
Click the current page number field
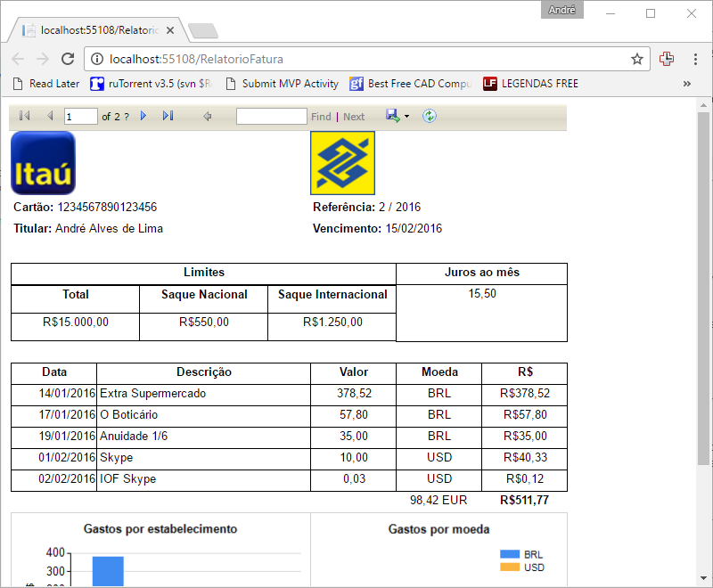point(81,116)
